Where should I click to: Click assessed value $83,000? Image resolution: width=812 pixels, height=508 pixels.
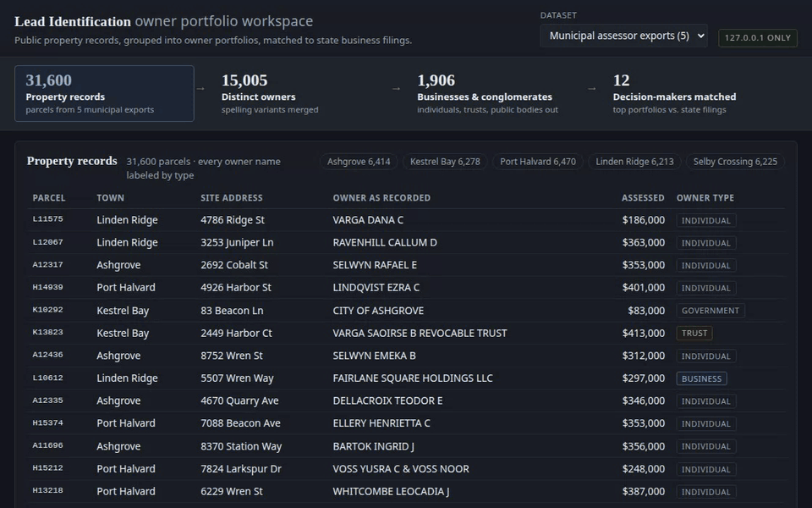coord(646,311)
